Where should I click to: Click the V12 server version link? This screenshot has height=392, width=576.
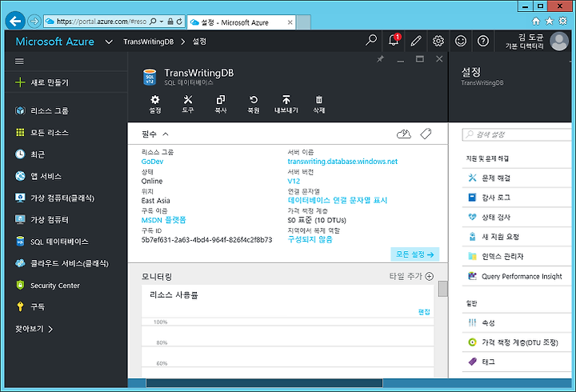(x=294, y=181)
